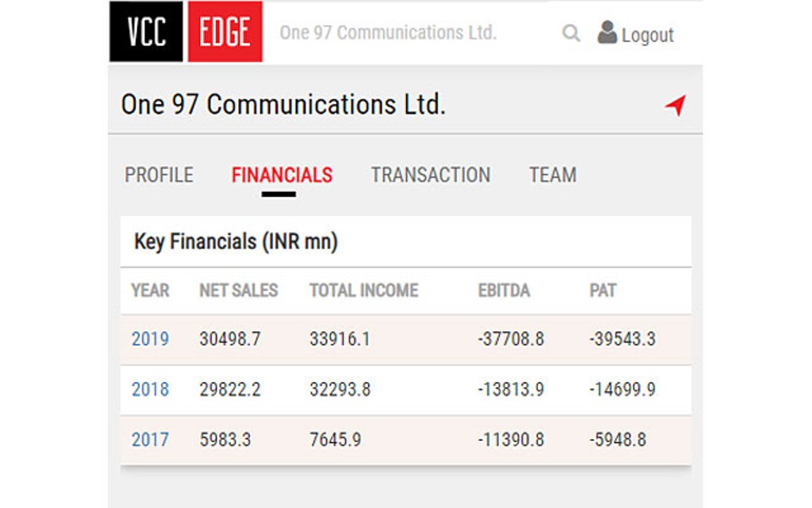Viewport: 812px width, 508px height.
Task: Switch to the TRANSACTION tab
Action: coord(431,175)
